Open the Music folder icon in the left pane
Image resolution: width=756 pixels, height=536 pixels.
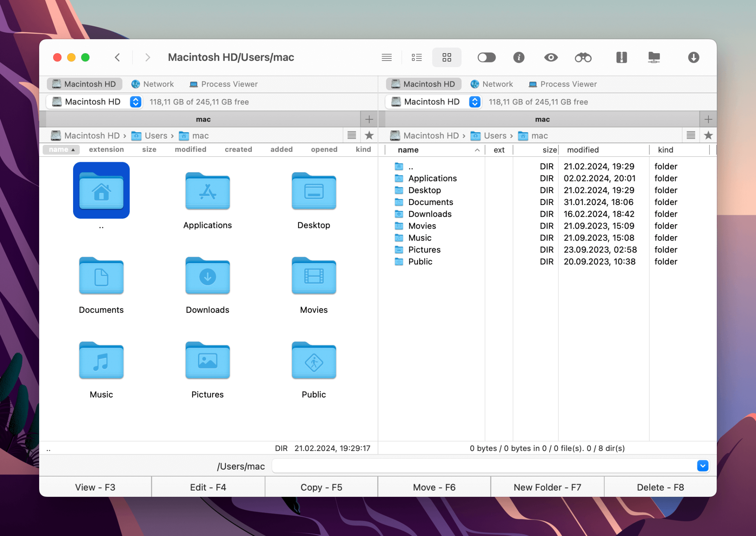pos(101,360)
